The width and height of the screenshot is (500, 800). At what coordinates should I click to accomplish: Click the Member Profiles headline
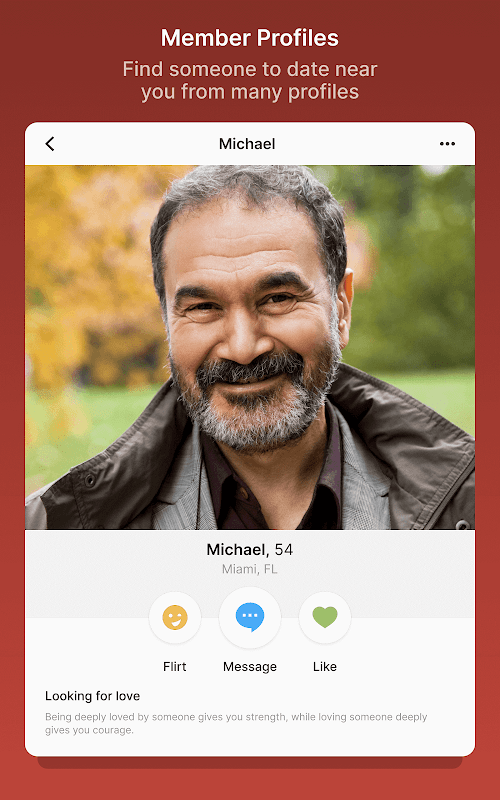[x=250, y=38]
